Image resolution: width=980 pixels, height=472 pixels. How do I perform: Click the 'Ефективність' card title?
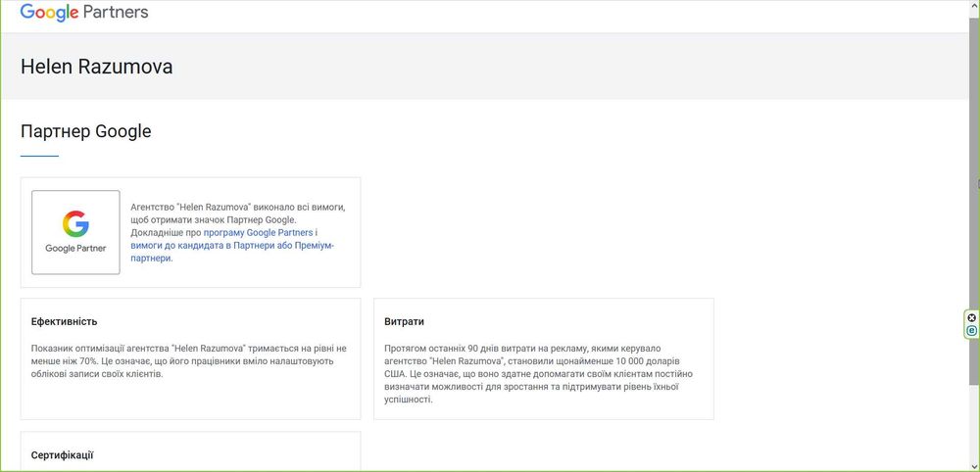point(65,322)
